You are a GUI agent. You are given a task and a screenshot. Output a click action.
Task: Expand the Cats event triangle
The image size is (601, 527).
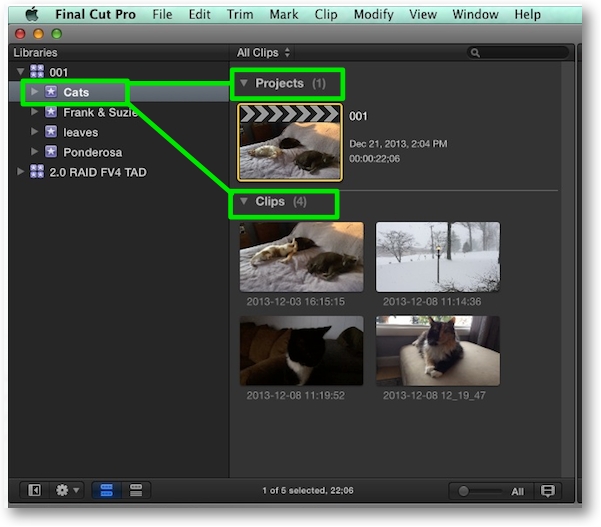(x=34, y=91)
